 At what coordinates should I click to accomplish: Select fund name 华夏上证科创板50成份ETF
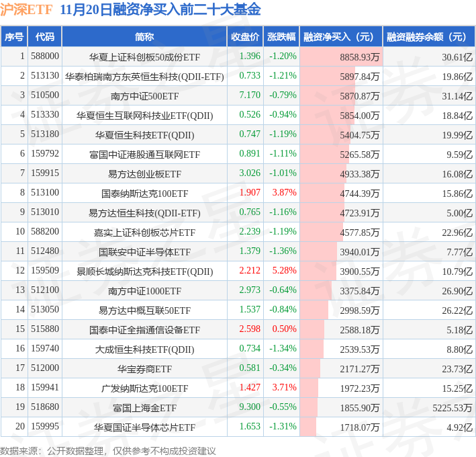[x=144, y=57]
